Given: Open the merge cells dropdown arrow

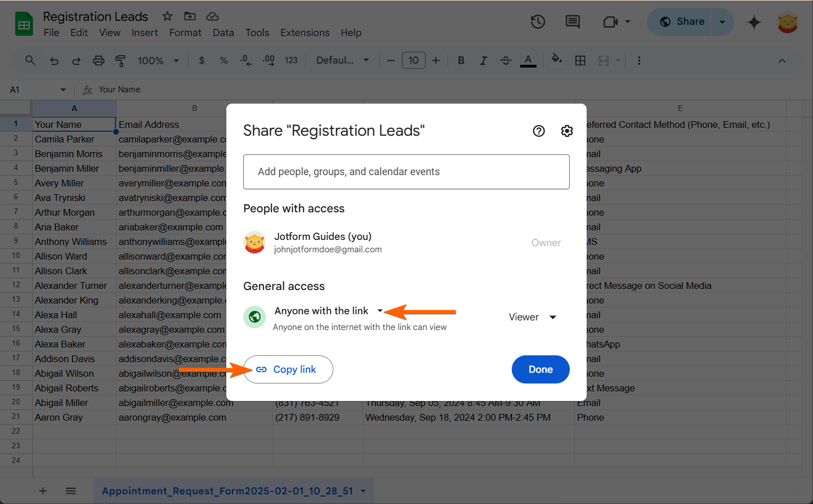Looking at the screenshot, I should click(x=618, y=61).
